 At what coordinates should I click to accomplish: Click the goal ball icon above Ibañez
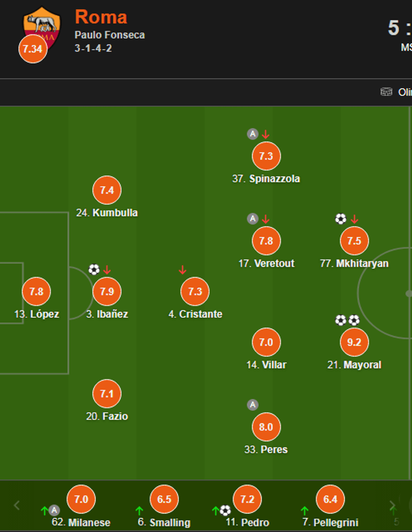94,269
